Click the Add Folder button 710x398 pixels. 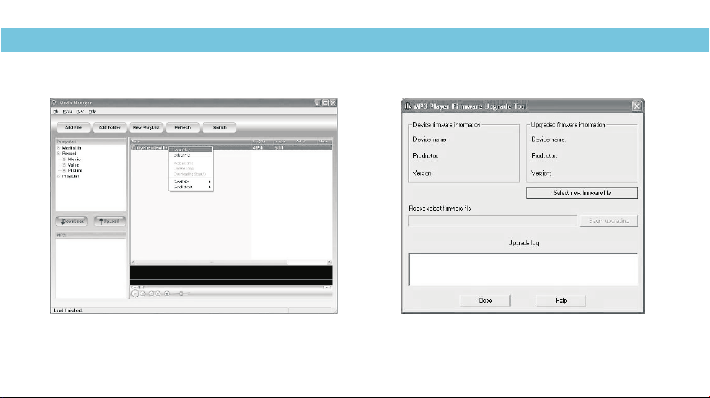pos(110,127)
